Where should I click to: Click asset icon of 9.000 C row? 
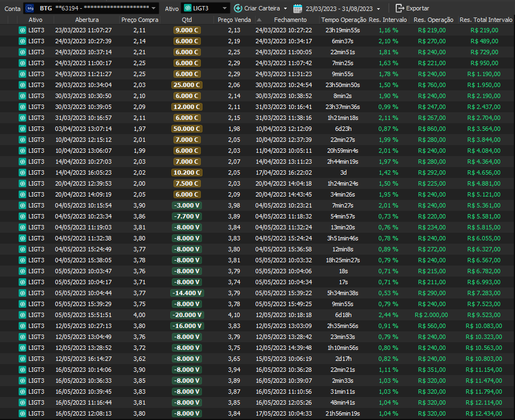click(x=22, y=30)
